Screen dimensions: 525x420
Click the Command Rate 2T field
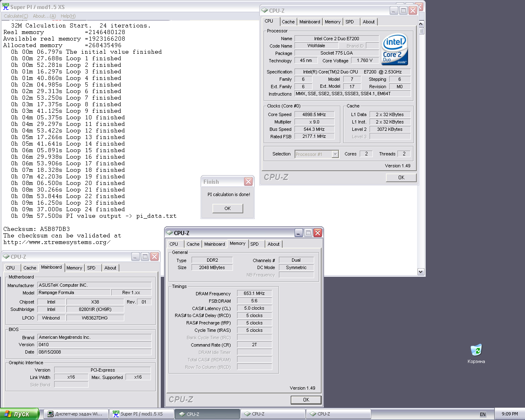[x=254, y=345]
